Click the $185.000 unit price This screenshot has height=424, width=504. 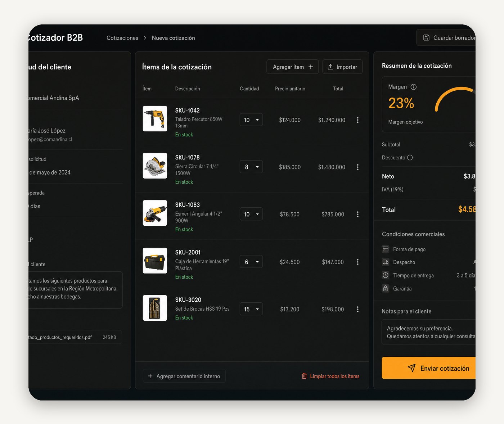pos(290,167)
